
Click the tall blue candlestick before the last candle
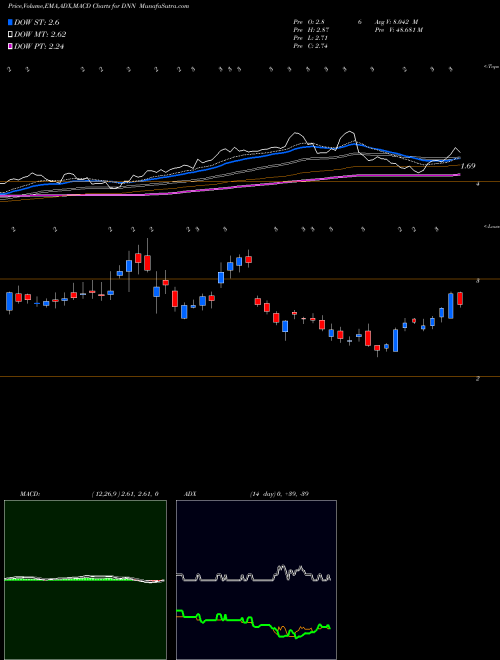[x=451, y=306]
